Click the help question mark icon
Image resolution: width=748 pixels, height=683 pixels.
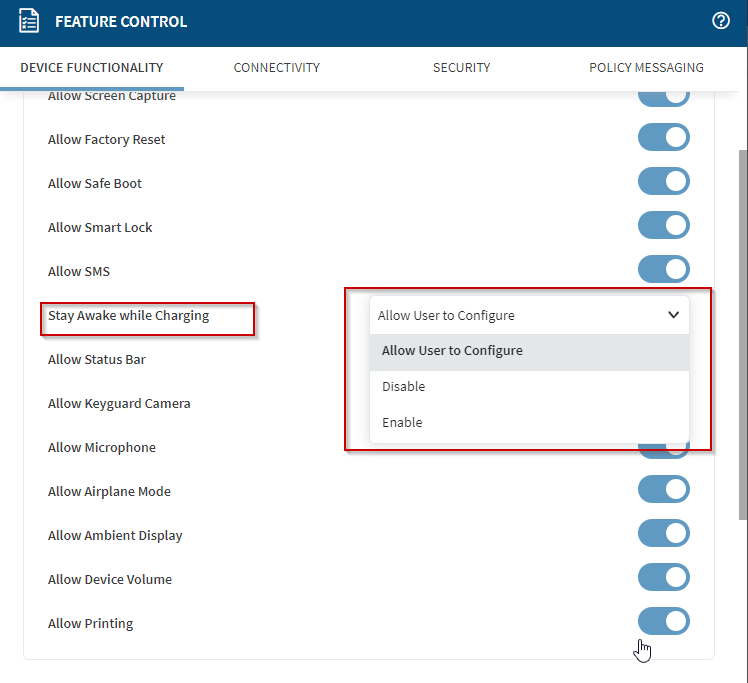pos(721,21)
